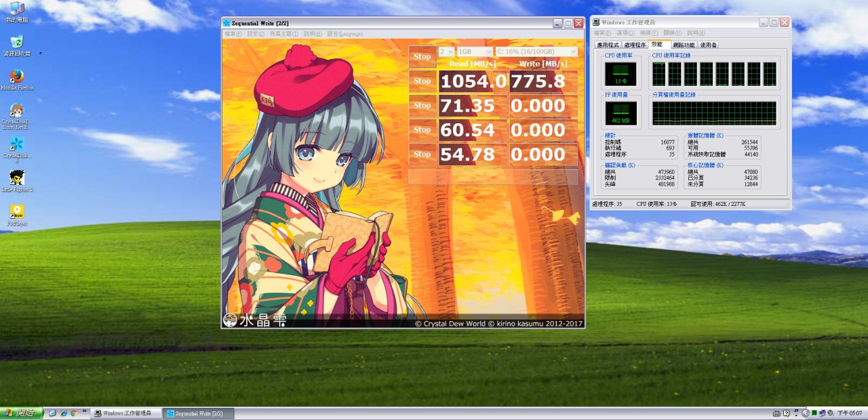The image size is (868, 420).
Task: Switch to the Networking tab in Task Manager
Action: (684, 45)
